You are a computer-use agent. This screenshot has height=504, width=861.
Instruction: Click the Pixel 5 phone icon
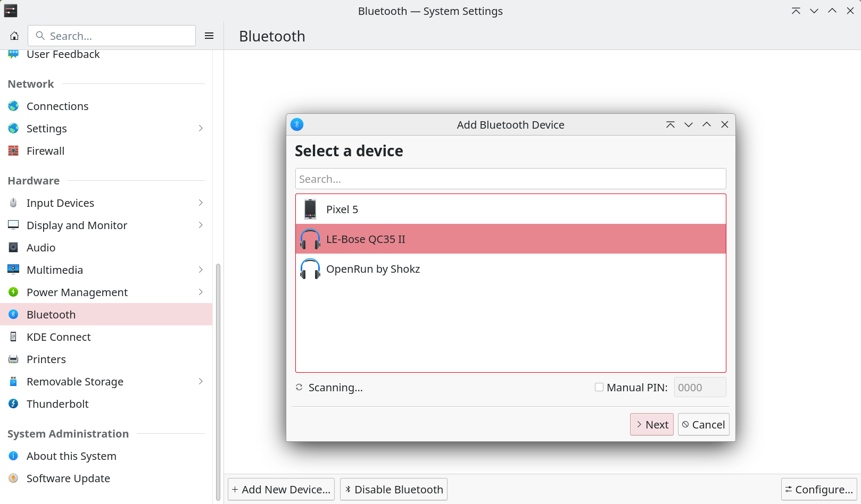[310, 209]
